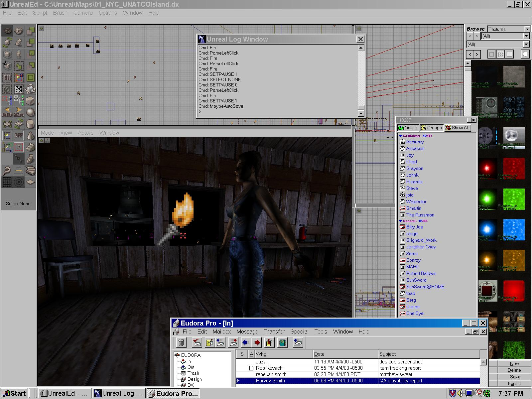532x399 pixels.
Task: Click scroll down arrow in Unreal Log Window
Action: [x=361, y=113]
